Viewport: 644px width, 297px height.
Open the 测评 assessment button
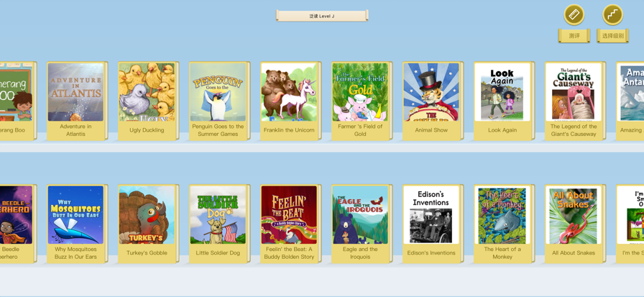(574, 36)
